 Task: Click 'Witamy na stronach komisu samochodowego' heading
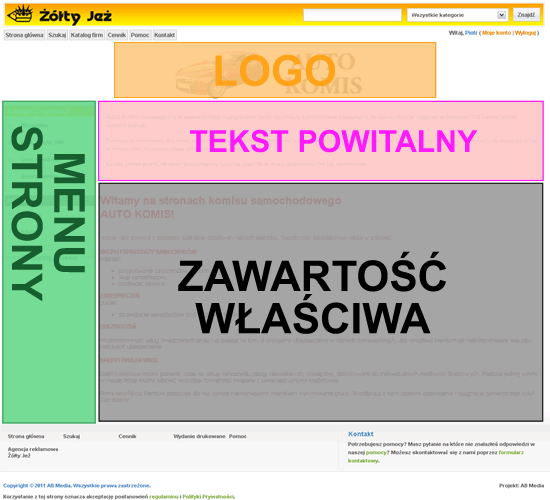221,201
